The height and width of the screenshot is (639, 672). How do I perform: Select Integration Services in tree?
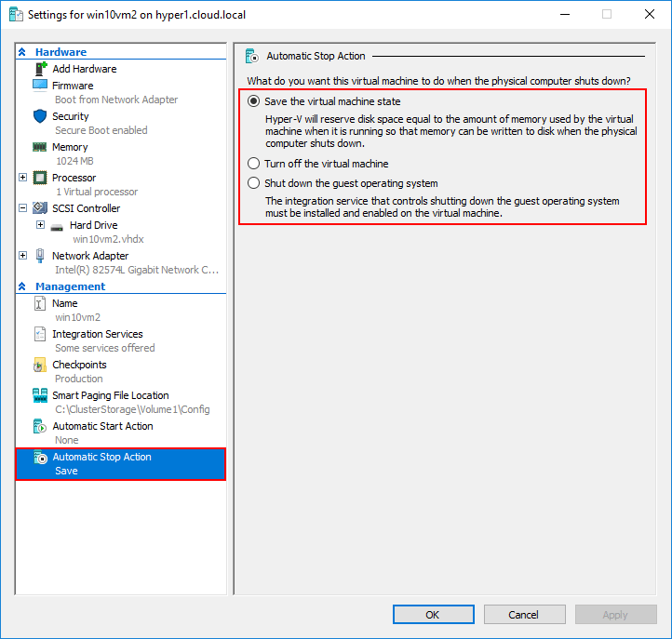[x=98, y=334]
